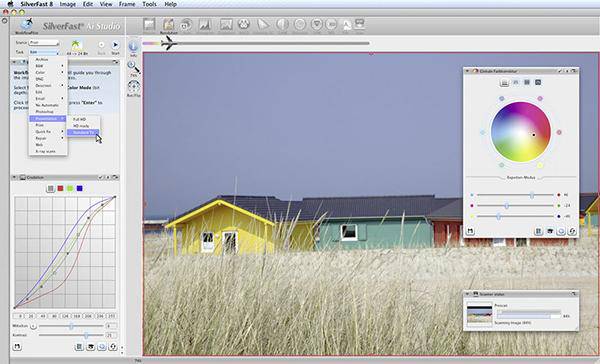Click the grid icon in color correction panel bottom
600x364 pixels.
pos(538,231)
